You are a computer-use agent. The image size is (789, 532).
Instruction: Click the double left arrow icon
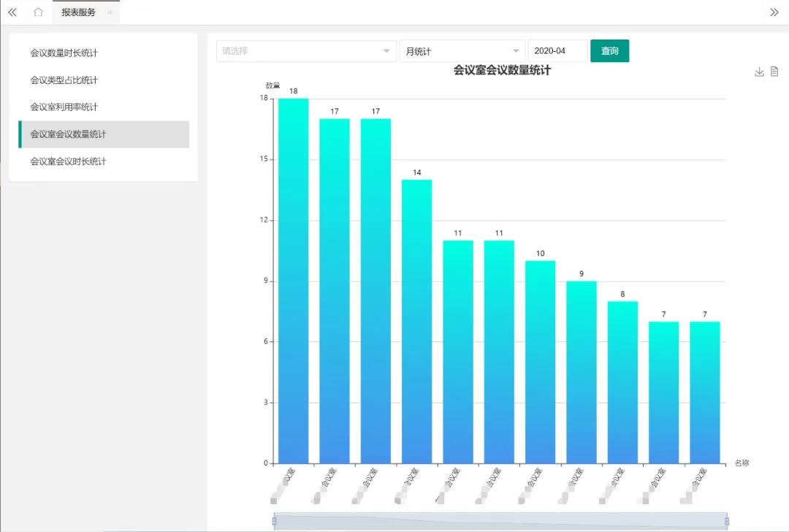coord(12,12)
